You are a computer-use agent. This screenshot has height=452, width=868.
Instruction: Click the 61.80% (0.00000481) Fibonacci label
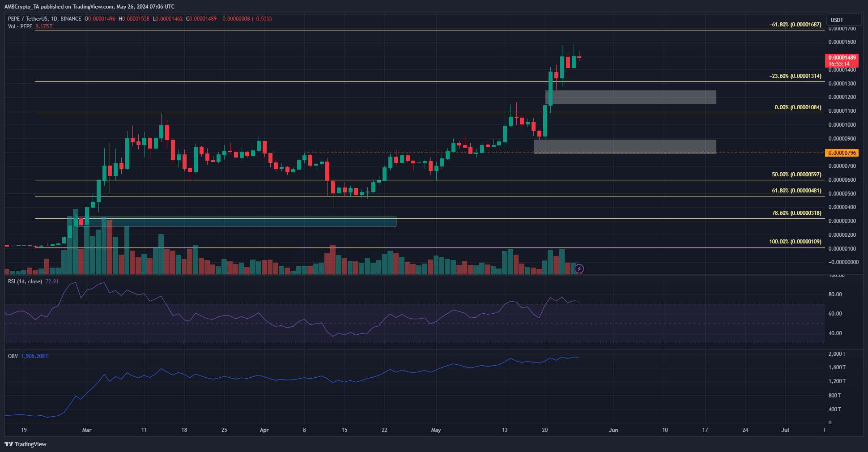pyautogui.click(x=796, y=191)
